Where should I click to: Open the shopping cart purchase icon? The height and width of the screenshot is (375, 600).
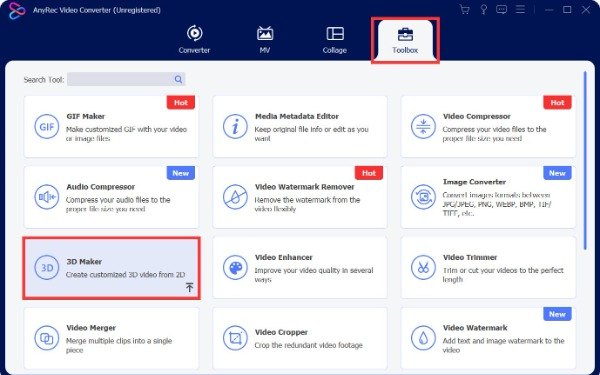(x=465, y=9)
